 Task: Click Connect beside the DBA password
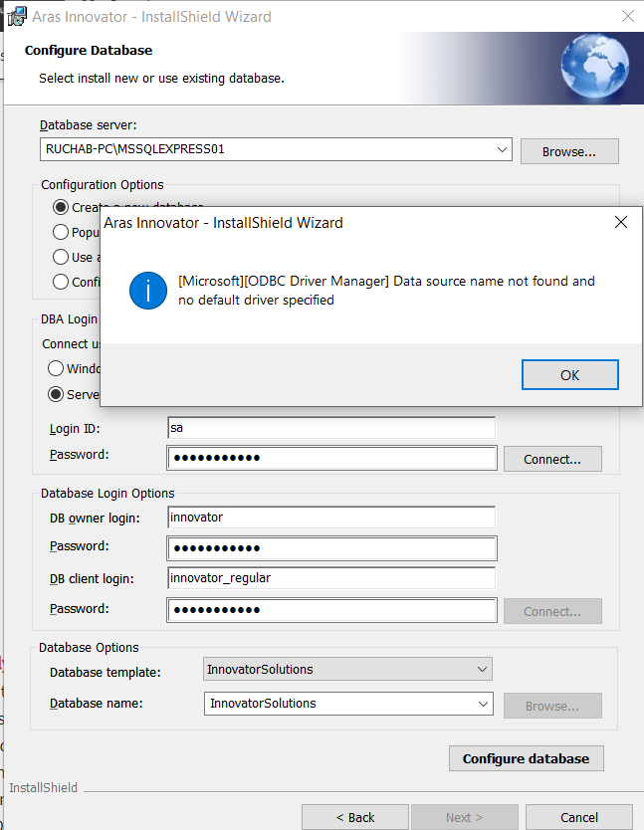point(552,459)
